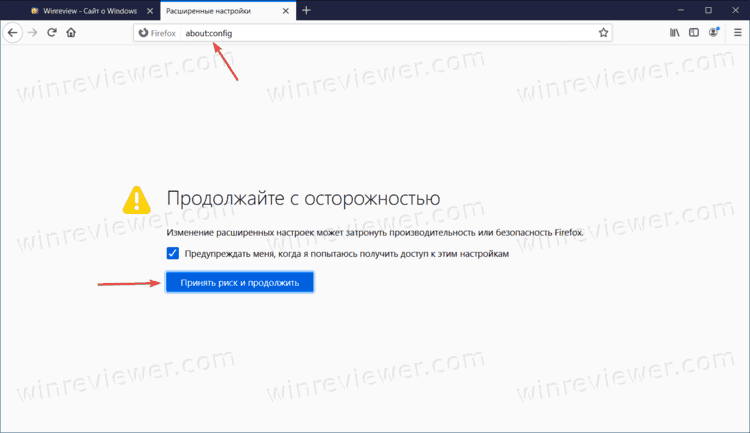
Task: Close the Winreview tab
Action: 150,11
